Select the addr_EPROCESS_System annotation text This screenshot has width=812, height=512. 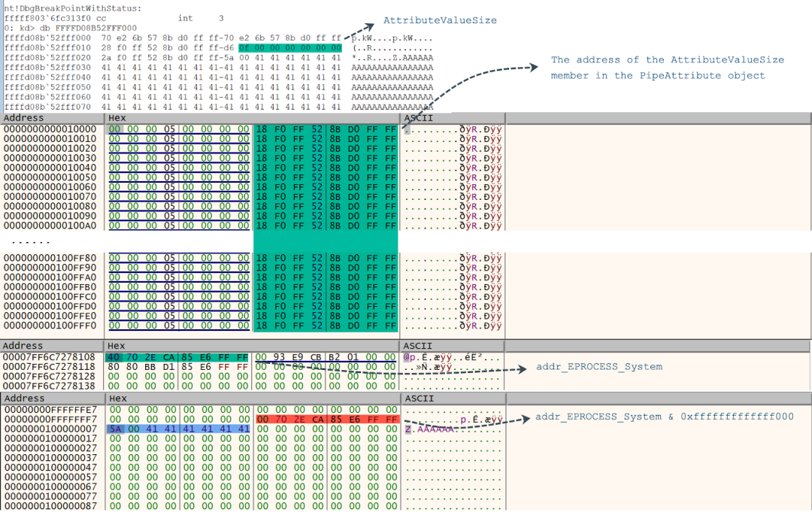(598, 367)
